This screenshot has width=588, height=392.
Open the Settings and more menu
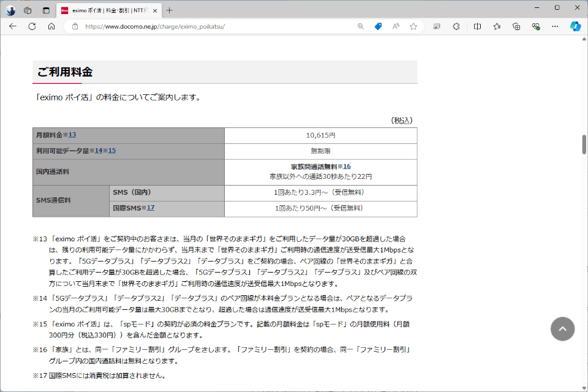tap(555, 26)
